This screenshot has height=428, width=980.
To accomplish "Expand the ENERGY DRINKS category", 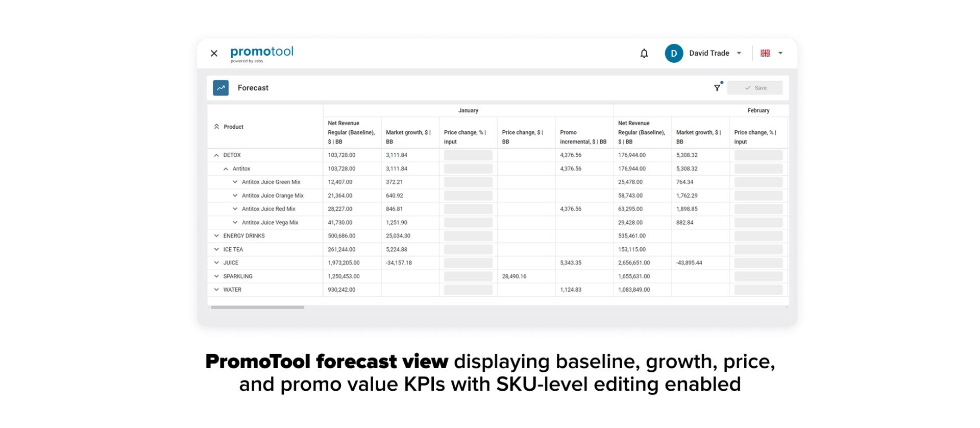I will click(x=216, y=236).
